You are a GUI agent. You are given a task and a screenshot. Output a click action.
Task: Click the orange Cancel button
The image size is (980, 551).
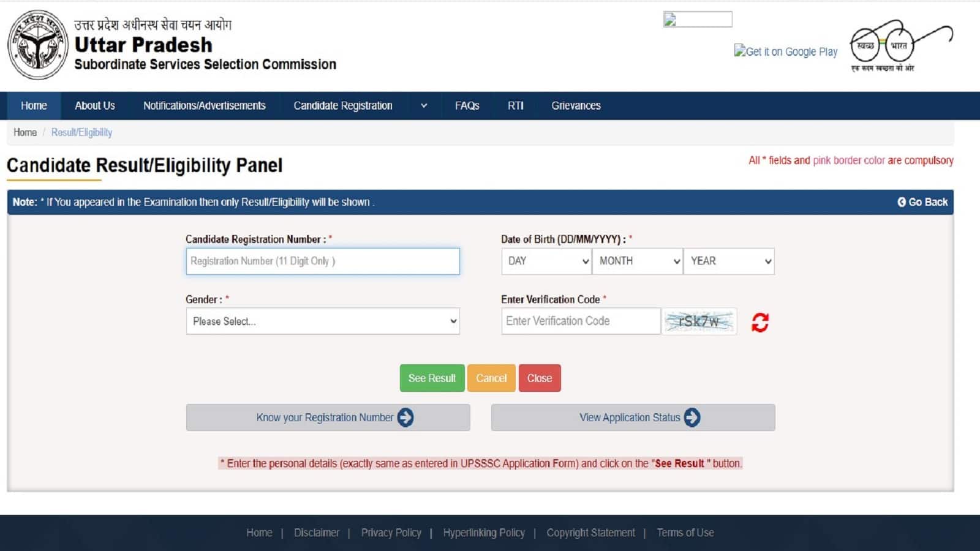(491, 378)
